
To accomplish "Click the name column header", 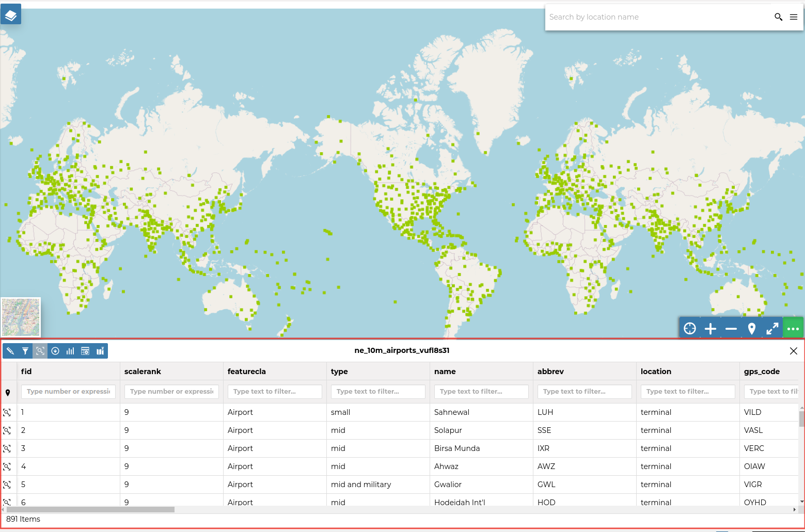I will click(445, 372).
